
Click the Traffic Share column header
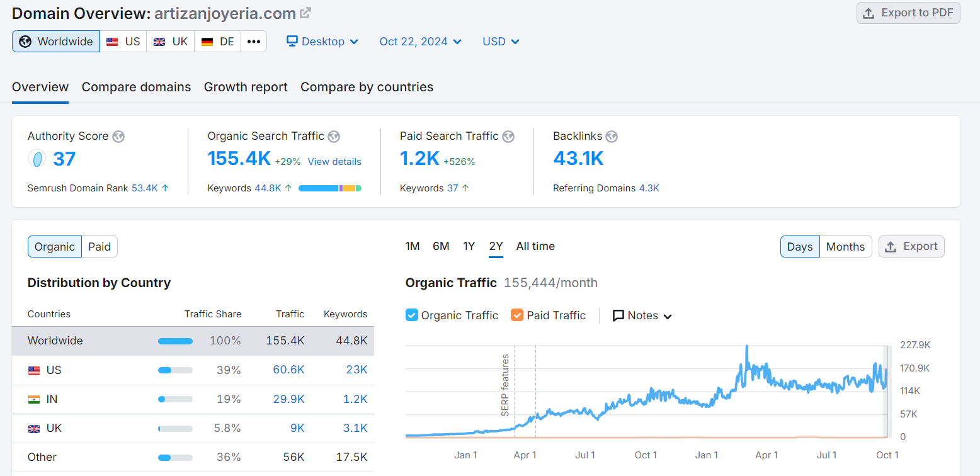(213, 314)
